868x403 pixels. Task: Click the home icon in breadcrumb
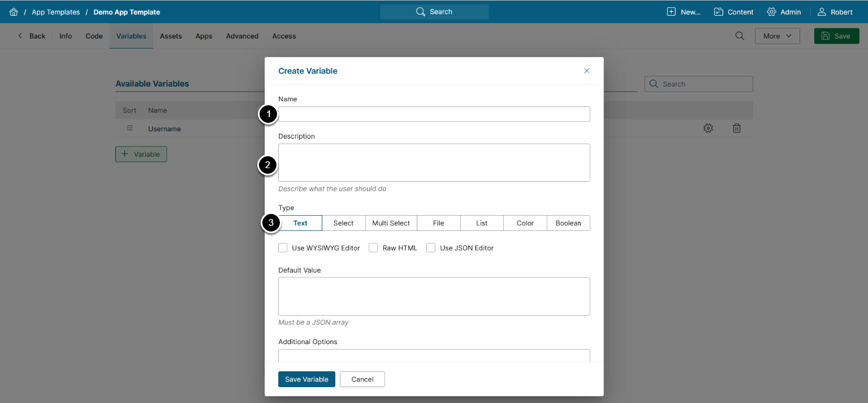tap(14, 12)
